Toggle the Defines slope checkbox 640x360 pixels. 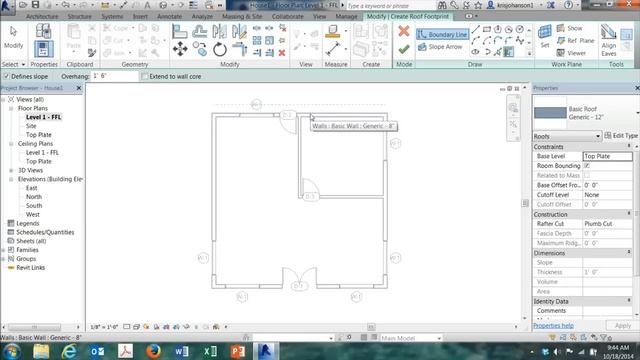pyautogui.click(x=6, y=76)
